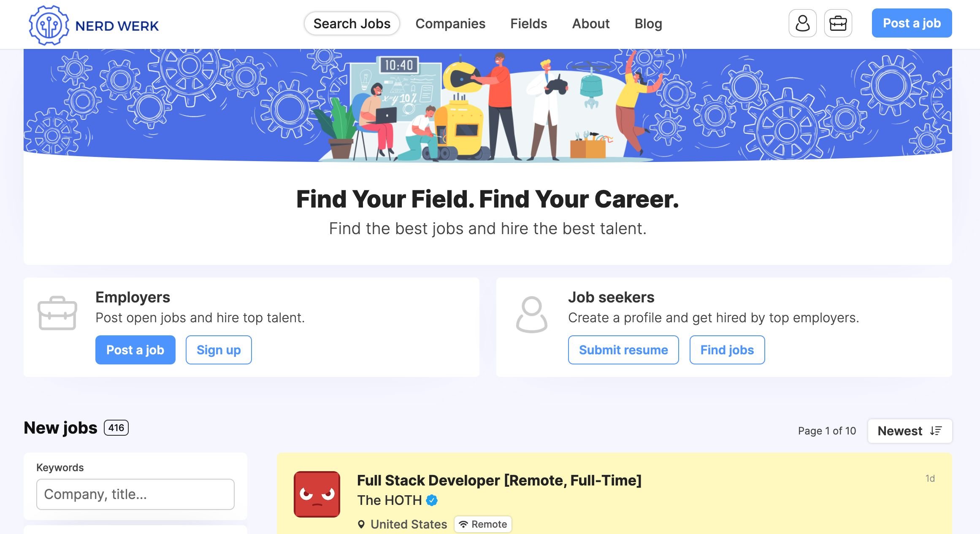Image resolution: width=980 pixels, height=534 pixels.
Task: Toggle the Remote filter badge
Action: [483, 524]
